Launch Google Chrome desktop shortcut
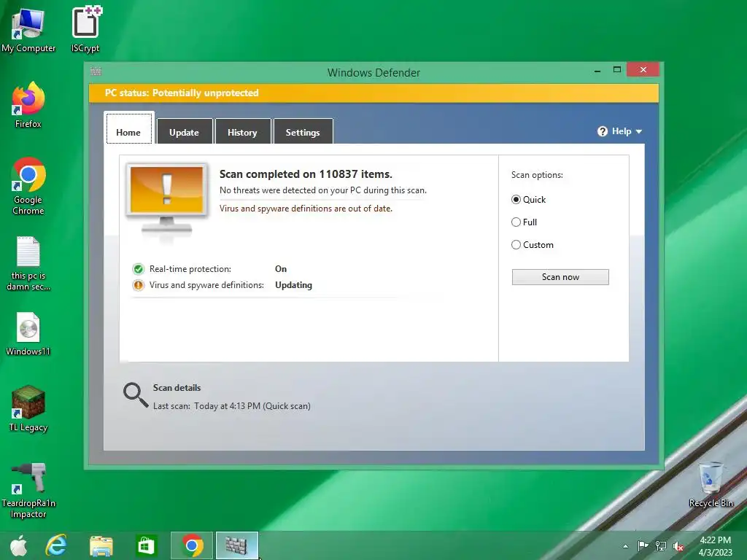Screen dimensions: 747x560 click(28, 186)
